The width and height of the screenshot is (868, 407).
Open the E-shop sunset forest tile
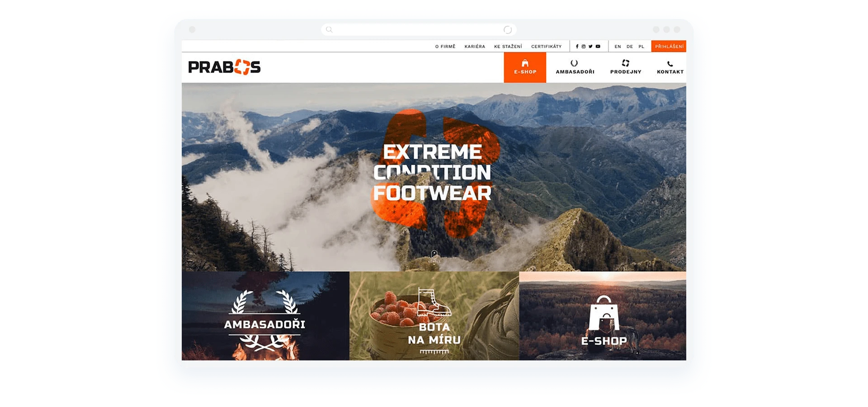click(x=603, y=316)
